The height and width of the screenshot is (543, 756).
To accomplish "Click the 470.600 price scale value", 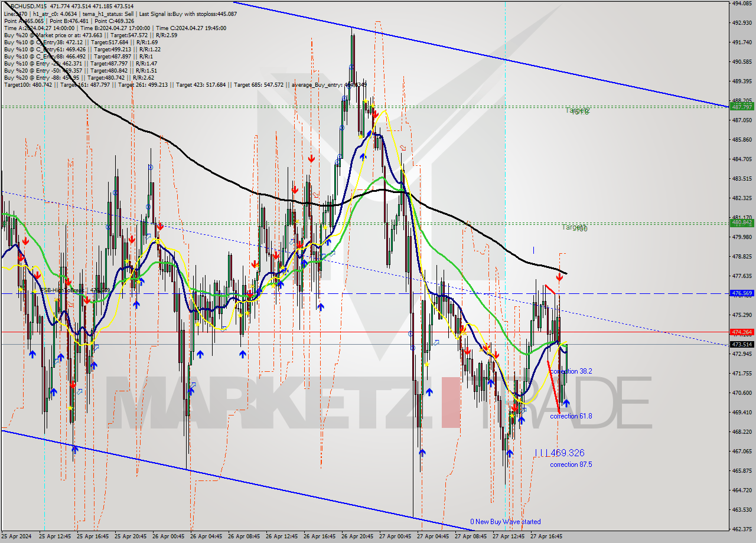I will [x=742, y=392].
